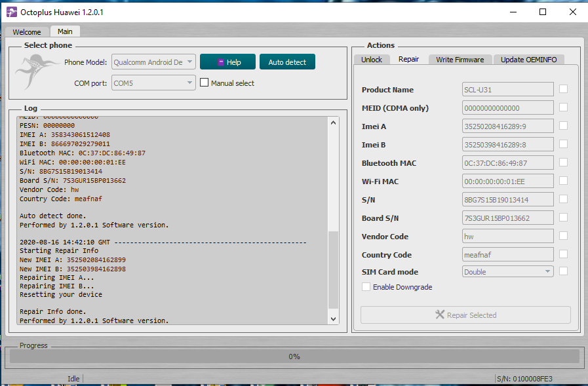This screenshot has height=386, width=588.
Task: Click 'Repair Info done.' log line
Action: pos(53,311)
